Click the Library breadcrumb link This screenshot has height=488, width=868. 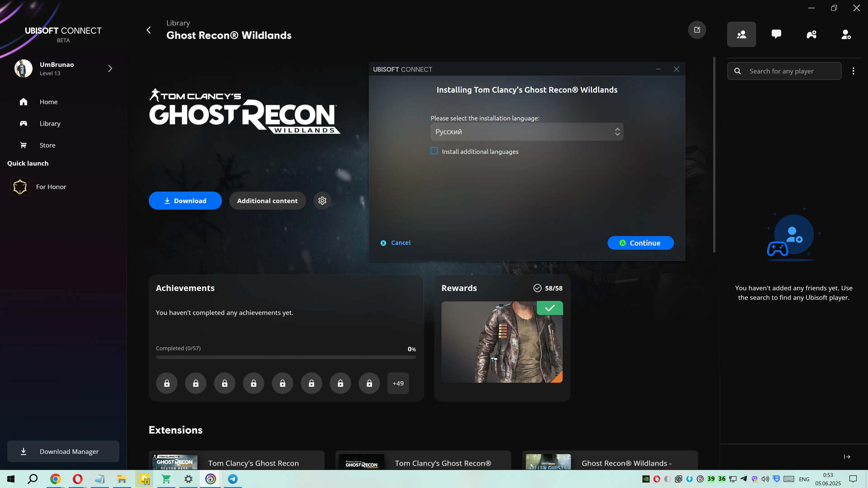pyautogui.click(x=178, y=23)
